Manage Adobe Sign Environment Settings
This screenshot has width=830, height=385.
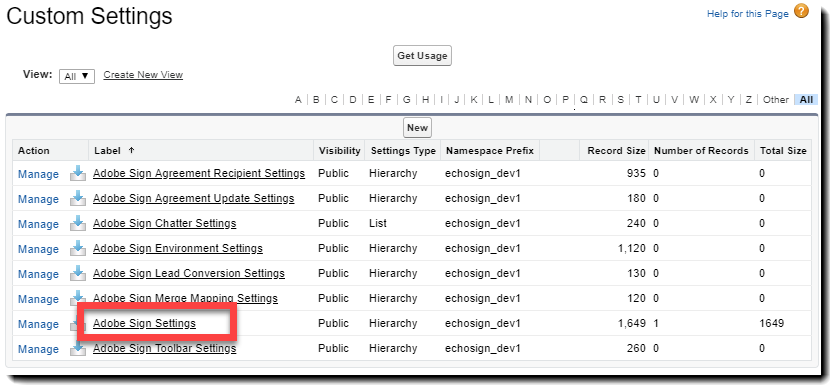(38, 249)
